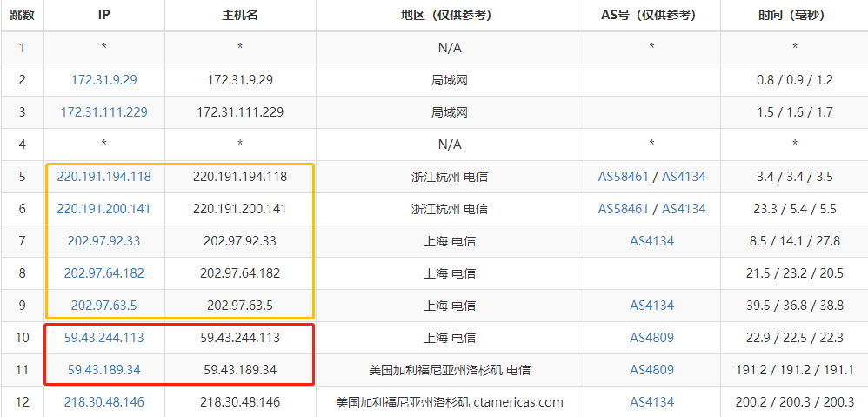Click AS4809 link in hop 10 row
The width and height of the screenshot is (868, 417).
point(651,338)
